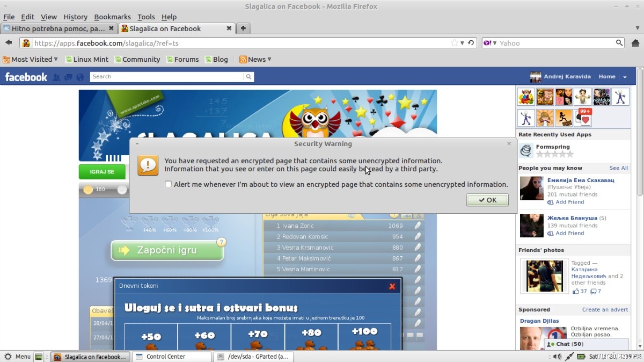The image size is (644, 362).
Task: Click OK in the Security Warning dialog
Action: point(487,200)
